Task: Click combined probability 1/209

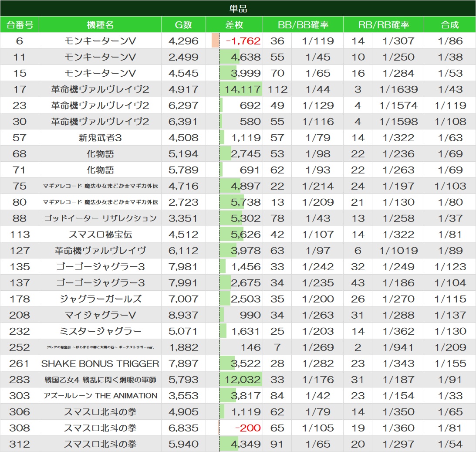Action: pyautogui.click(x=450, y=347)
